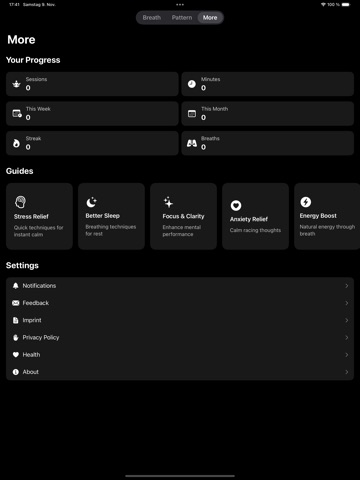Tap the home indicator bar
The image size is (360, 480).
coord(180,476)
